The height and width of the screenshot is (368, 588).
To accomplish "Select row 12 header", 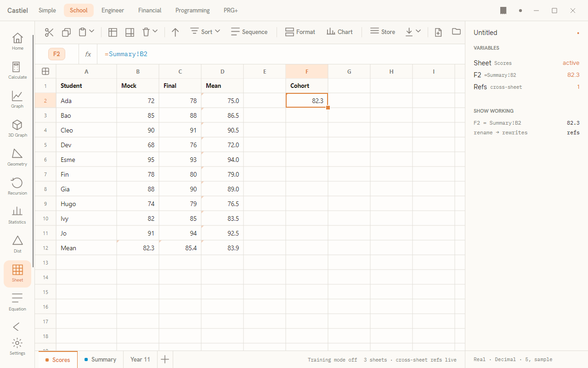I will point(45,248).
